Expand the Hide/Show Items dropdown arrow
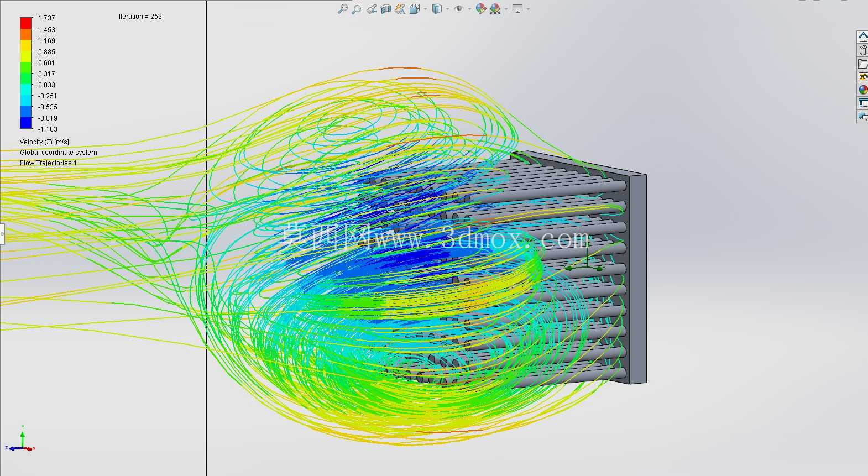This screenshot has height=476, width=868. click(469, 9)
